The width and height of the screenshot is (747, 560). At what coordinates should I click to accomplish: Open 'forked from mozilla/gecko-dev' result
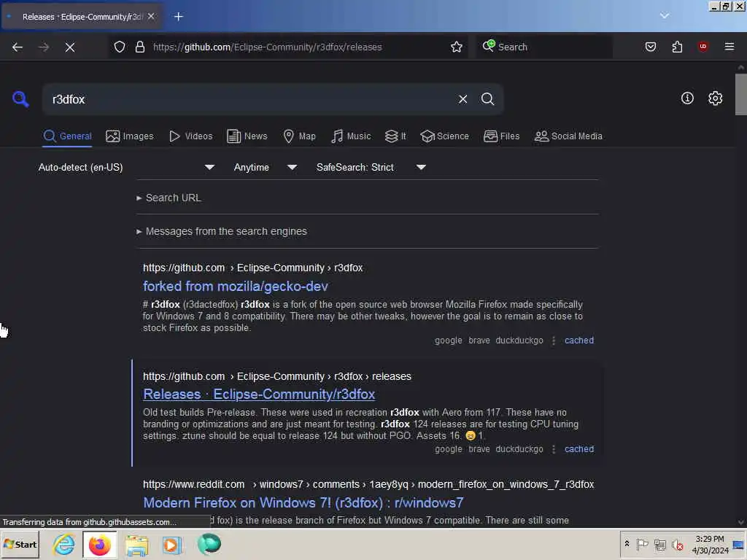(x=236, y=286)
